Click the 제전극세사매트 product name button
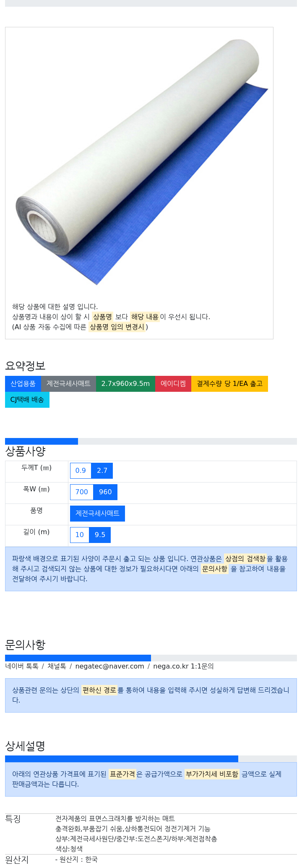302x868 pixels. [x=97, y=514]
